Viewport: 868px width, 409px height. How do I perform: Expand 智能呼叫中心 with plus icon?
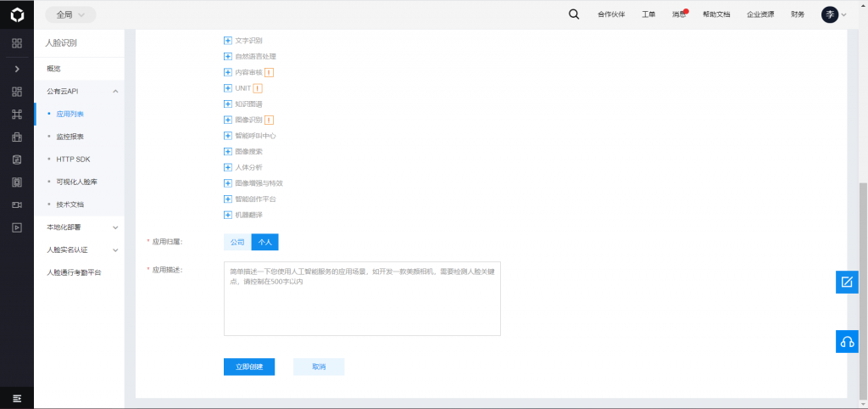tap(227, 135)
